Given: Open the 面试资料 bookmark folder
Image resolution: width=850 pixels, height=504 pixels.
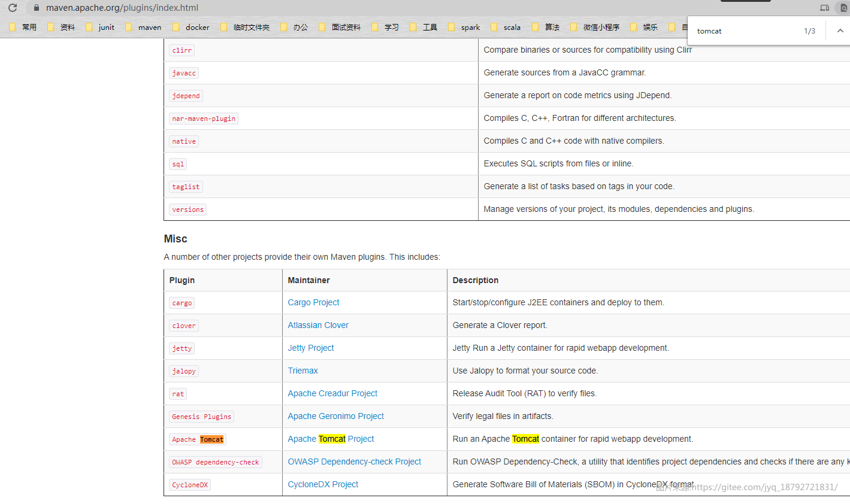Looking at the screenshot, I should click(340, 27).
